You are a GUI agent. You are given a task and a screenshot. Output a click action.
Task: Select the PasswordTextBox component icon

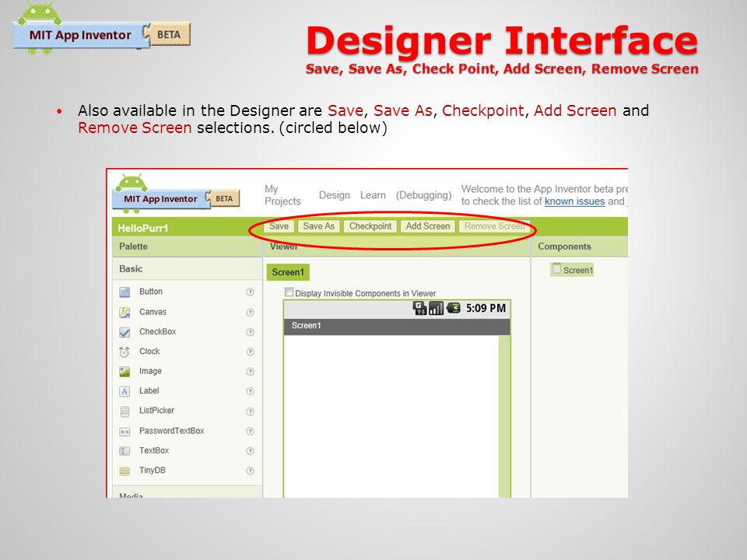(124, 432)
